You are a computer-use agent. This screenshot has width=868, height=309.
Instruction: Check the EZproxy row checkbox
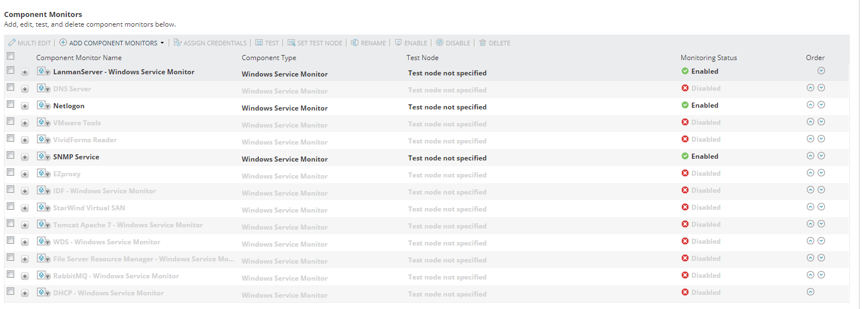point(10,173)
